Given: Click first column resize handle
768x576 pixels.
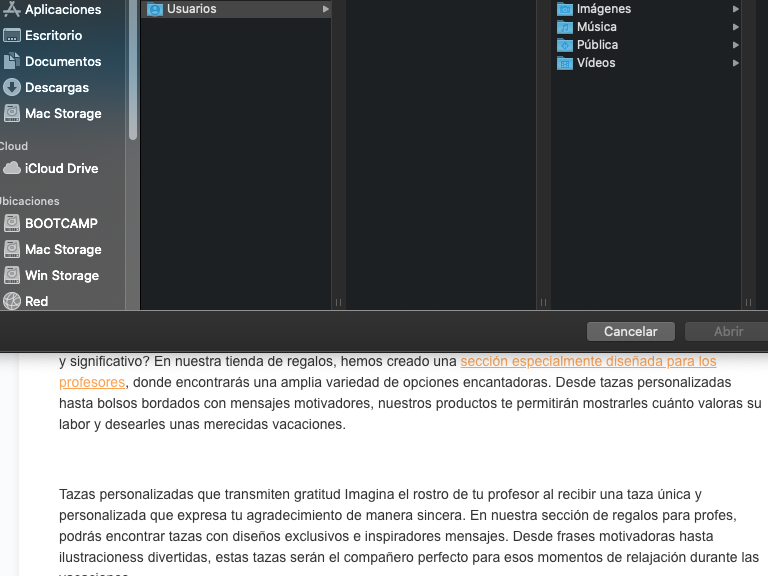Looking at the screenshot, I should tap(338, 301).
